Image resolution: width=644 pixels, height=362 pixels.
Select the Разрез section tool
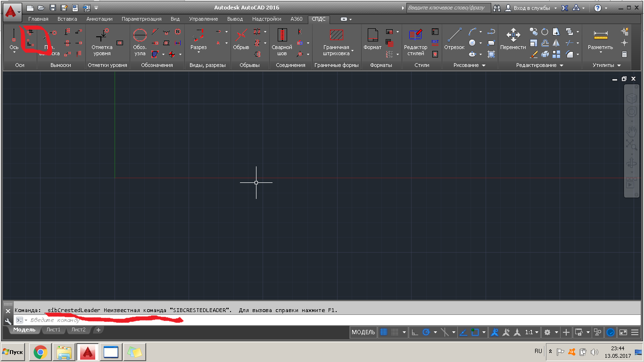pyautogui.click(x=198, y=41)
